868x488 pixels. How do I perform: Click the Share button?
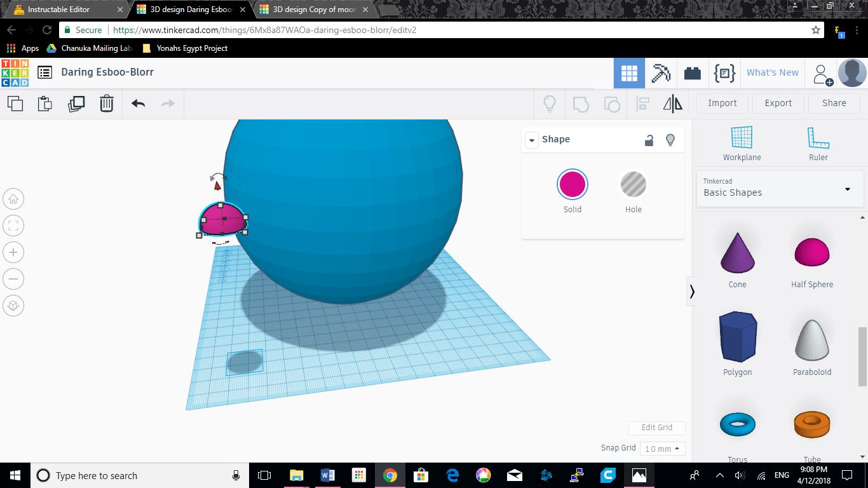834,104
